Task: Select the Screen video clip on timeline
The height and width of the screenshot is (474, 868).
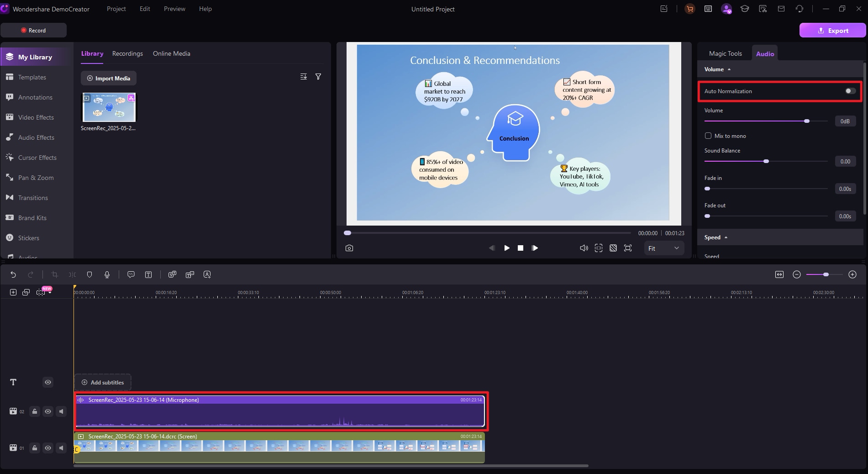Action: (x=279, y=448)
